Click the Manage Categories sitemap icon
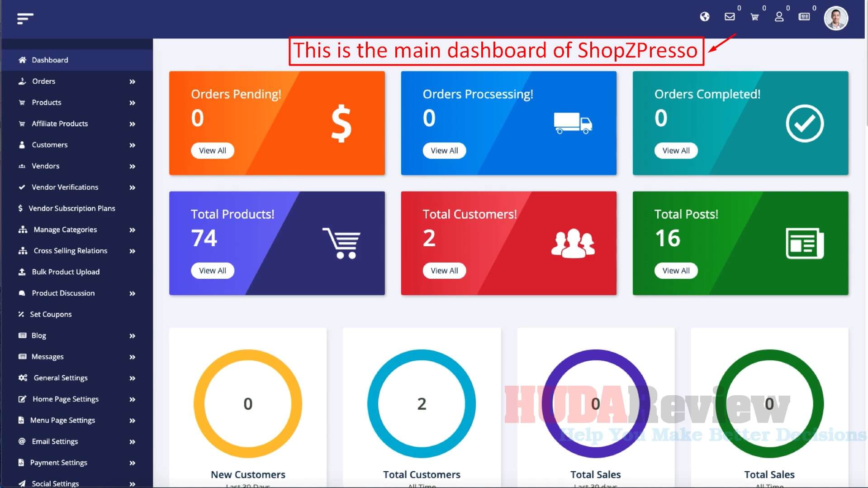The height and width of the screenshot is (488, 868). 23,230
